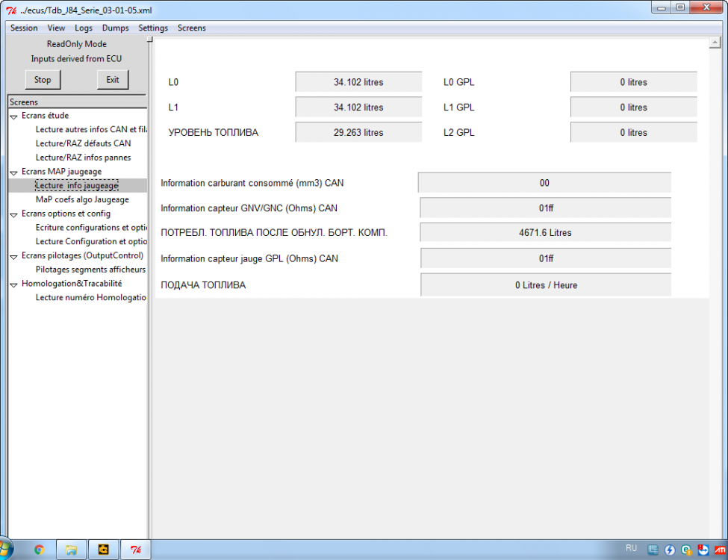Click the Stop button

[43, 79]
